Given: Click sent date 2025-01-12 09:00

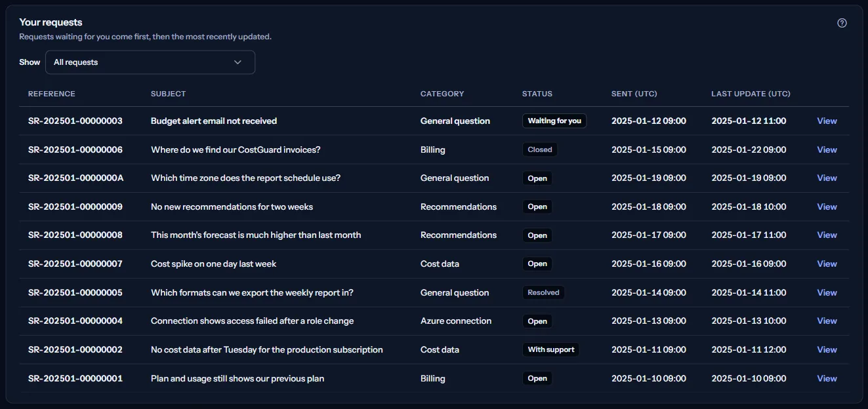Looking at the screenshot, I should [649, 121].
